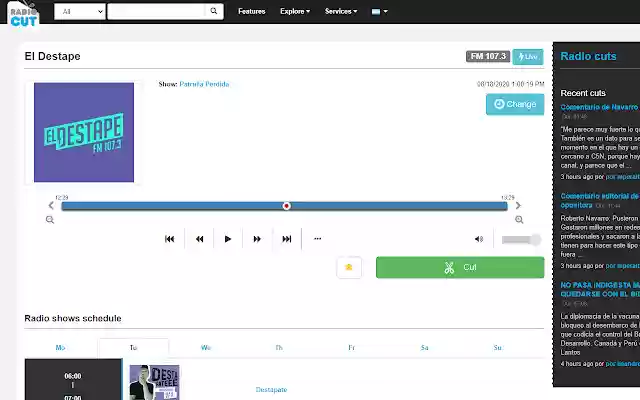
Task: Click the red playhead marker on timeline
Action: (287, 206)
